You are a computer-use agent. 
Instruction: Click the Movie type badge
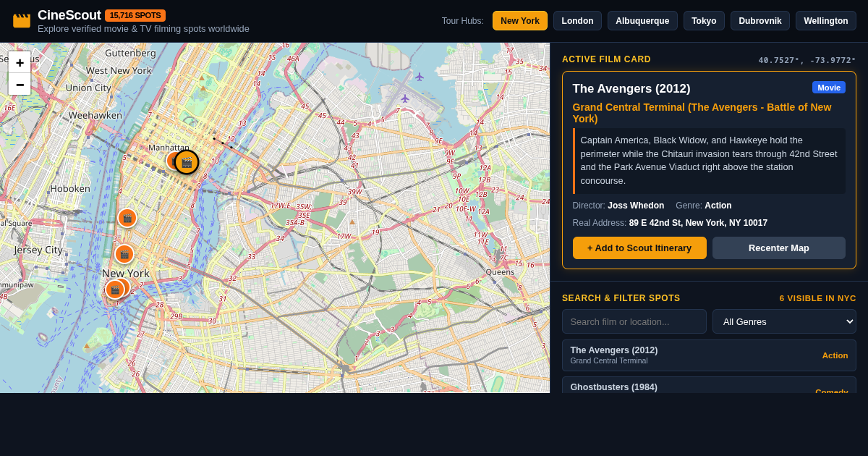point(829,88)
